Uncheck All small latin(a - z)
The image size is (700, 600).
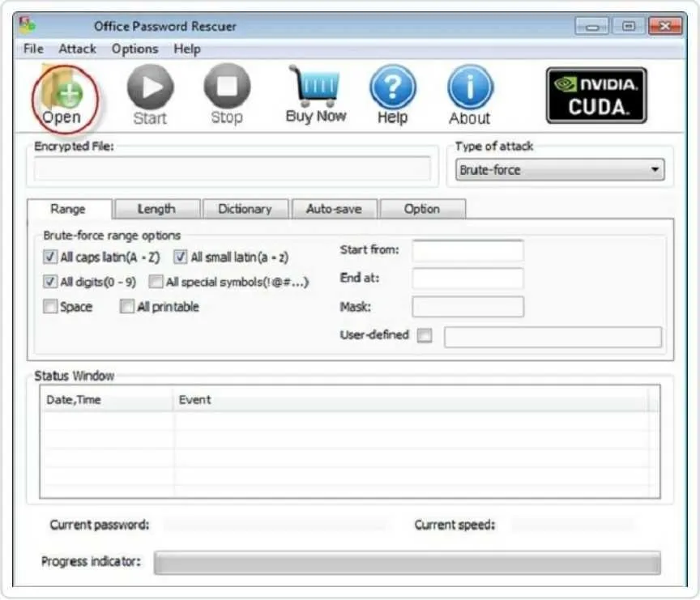181,257
